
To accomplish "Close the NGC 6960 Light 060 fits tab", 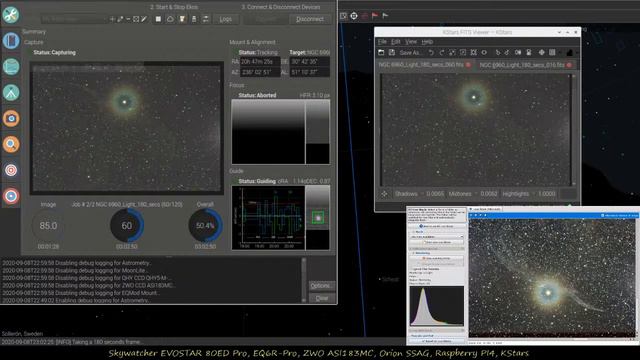I will [468, 65].
